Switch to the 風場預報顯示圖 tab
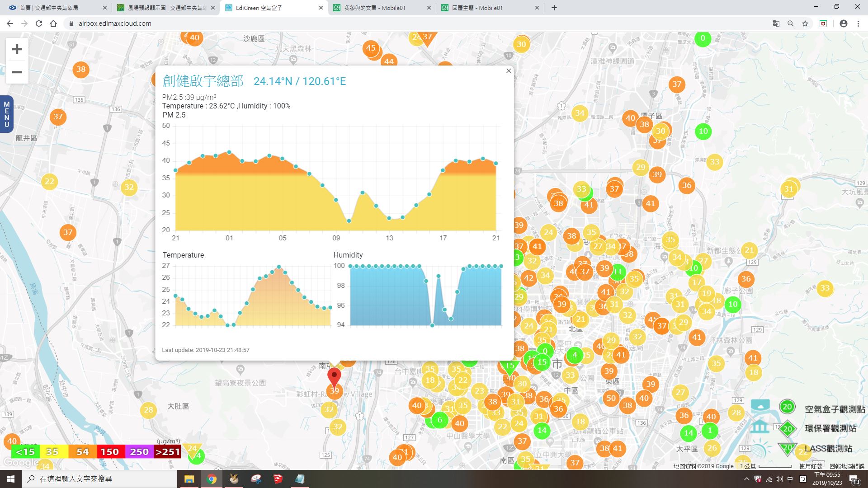This screenshot has height=488, width=868. pos(165,8)
